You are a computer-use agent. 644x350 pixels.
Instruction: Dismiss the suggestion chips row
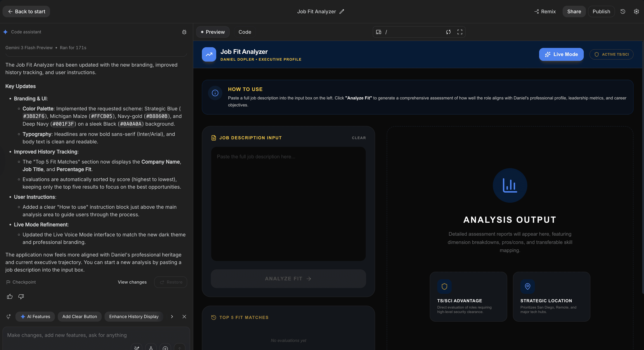(x=184, y=316)
